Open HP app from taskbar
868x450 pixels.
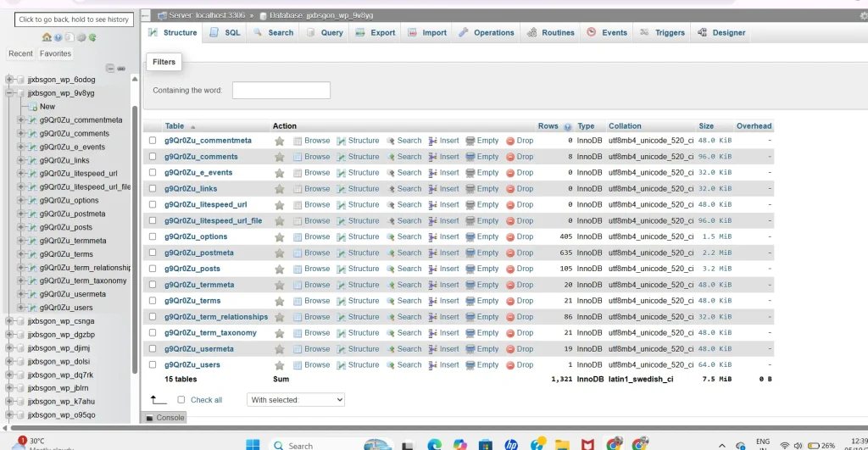click(511, 445)
